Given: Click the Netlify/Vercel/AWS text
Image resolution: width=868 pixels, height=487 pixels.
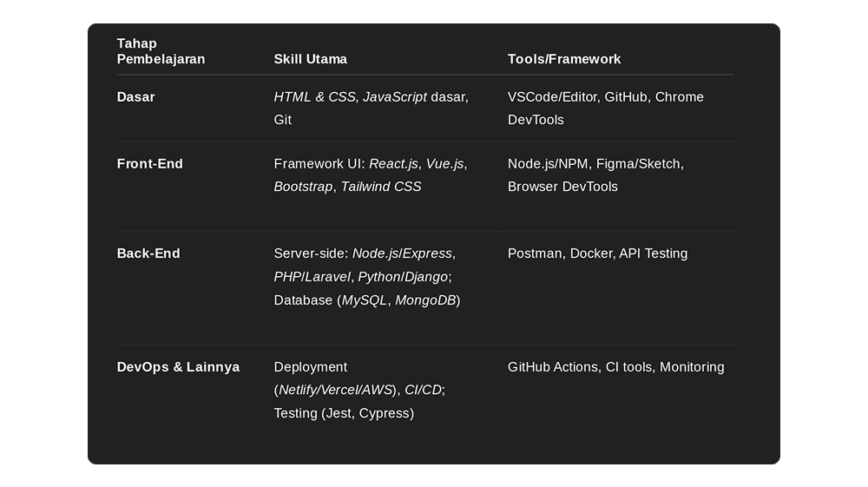Looking at the screenshot, I should 335,390.
